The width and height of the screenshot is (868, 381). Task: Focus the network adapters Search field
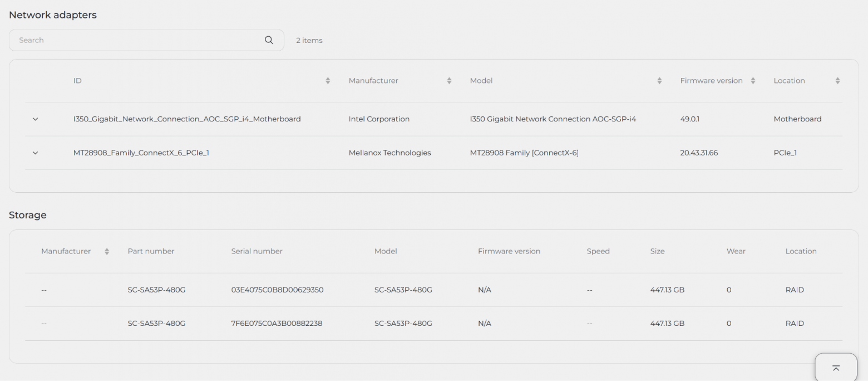[x=146, y=40]
